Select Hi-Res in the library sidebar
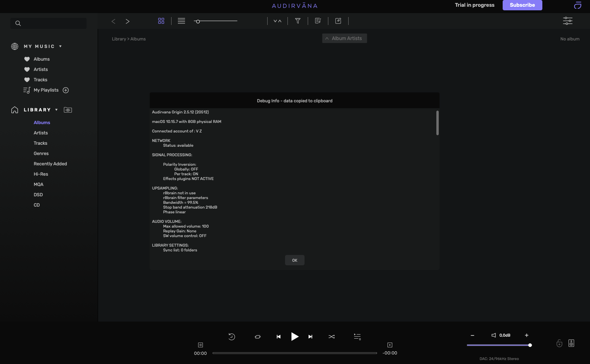The height and width of the screenshot is (364, 590). pos(41,174)
